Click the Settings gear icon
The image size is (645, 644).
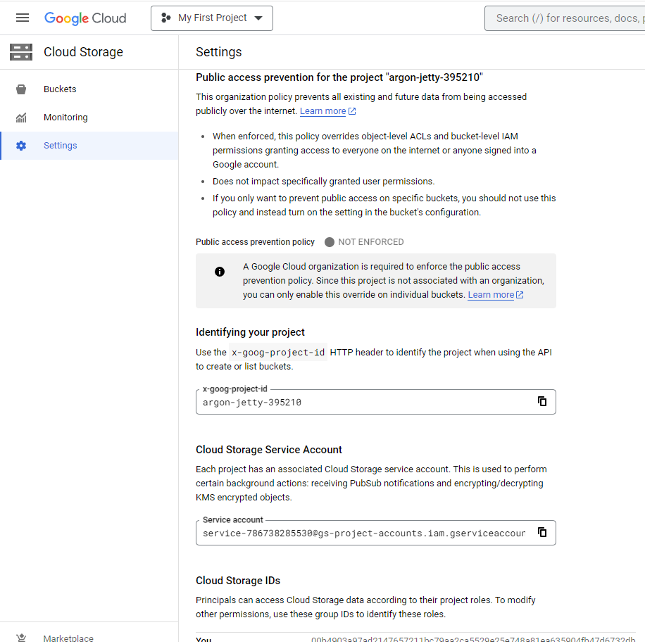click(21, 146)
